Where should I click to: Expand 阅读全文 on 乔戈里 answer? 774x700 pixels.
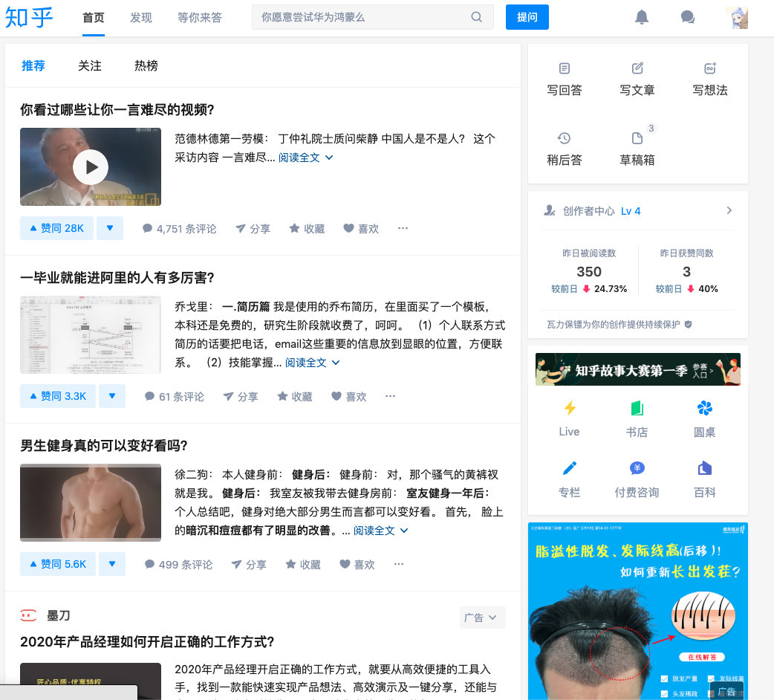313,363
